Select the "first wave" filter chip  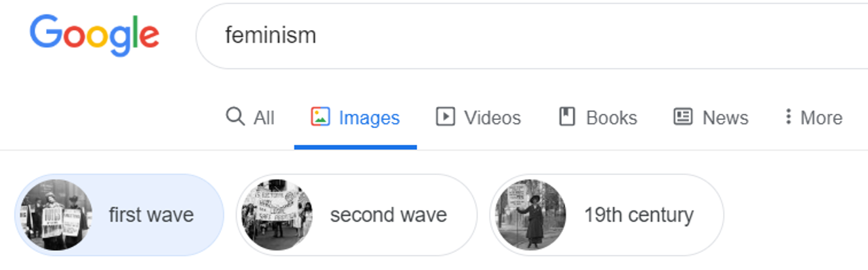[151, 215]
